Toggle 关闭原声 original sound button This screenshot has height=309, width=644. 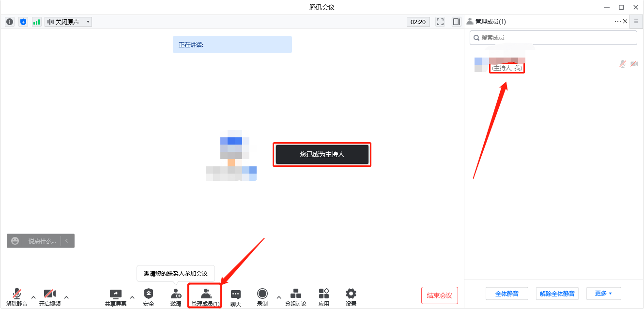coord(64,22)
